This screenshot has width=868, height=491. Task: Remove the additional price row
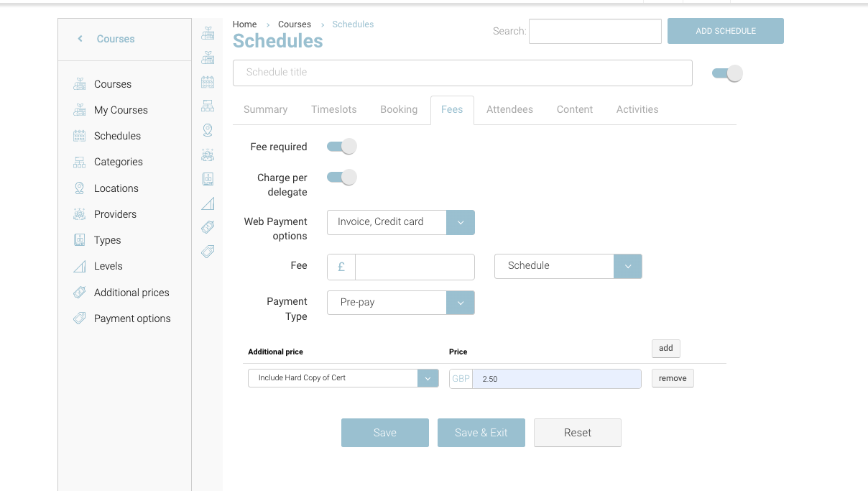tap(673, 378)
